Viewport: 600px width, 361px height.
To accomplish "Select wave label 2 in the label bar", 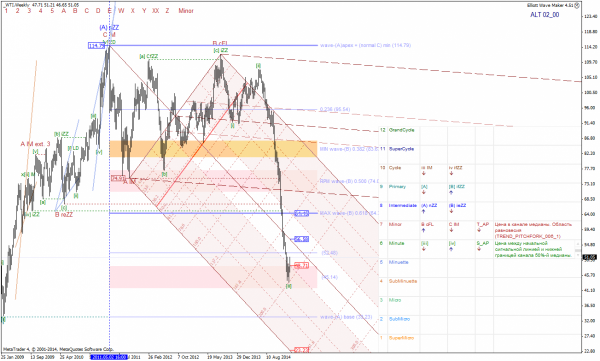I will point(18,11).
